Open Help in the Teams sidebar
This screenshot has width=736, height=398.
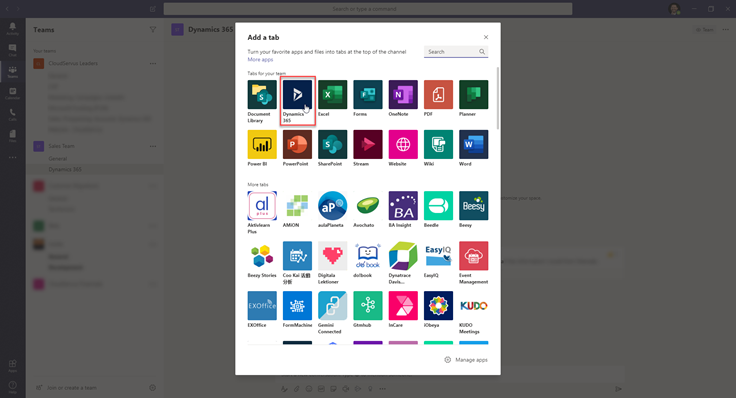[x=13, y=387]
